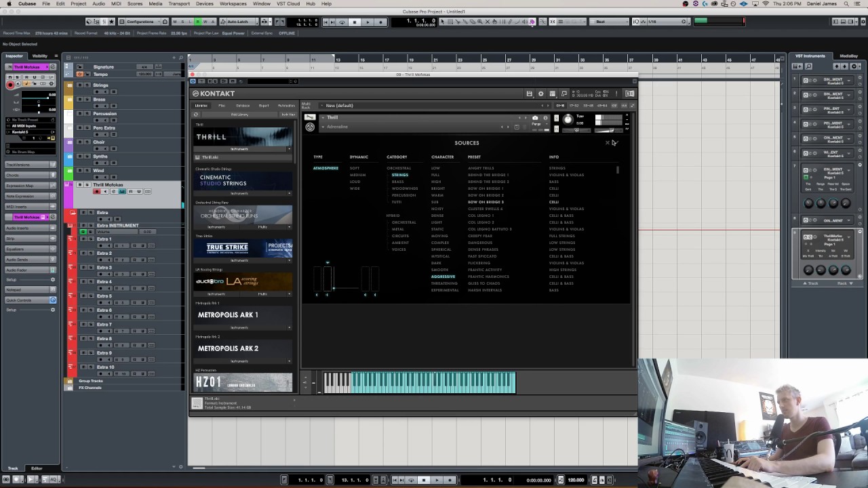Toggle global Write automation W in toolbar
The image size is (868, 488).
[205, 22]
